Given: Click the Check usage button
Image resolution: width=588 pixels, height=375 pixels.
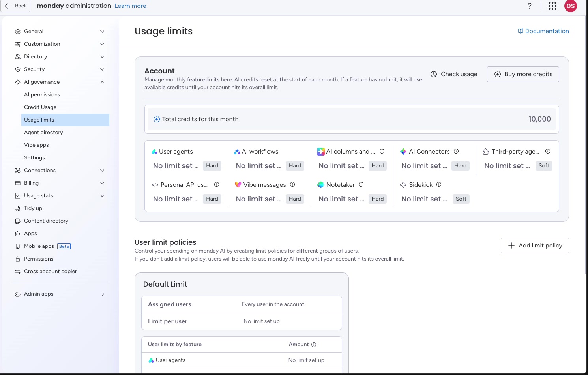Looking at the screenshot, I should (454, 74).
